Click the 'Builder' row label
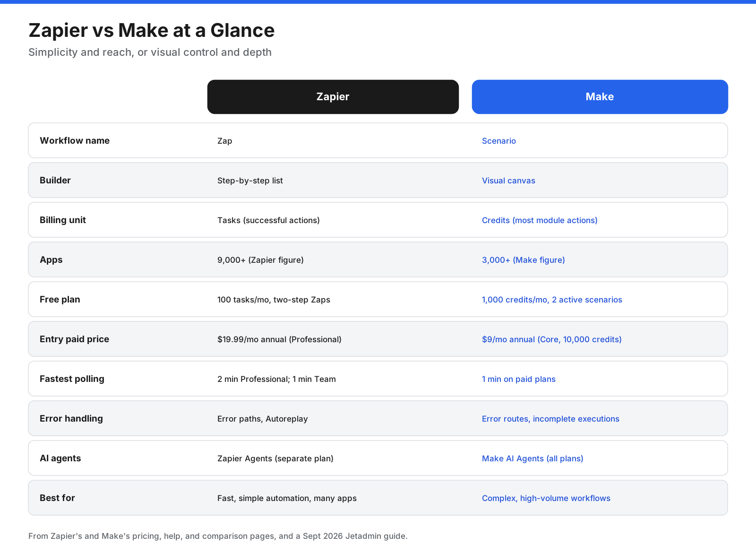This screenshot has height=553, width=756. point(55,180)
